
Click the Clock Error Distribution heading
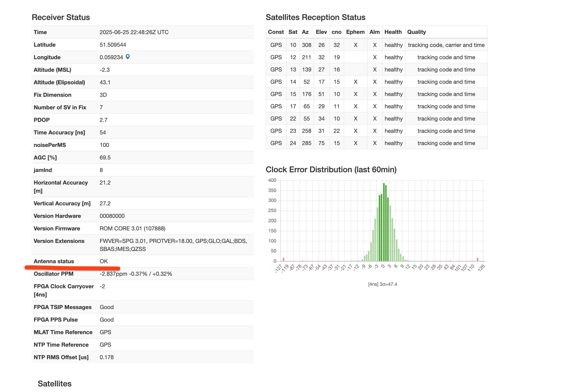[331, 170]
